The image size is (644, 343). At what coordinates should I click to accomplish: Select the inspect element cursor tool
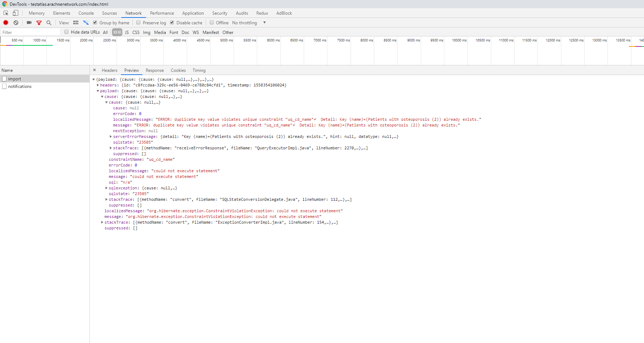click(x=6, y=13)
